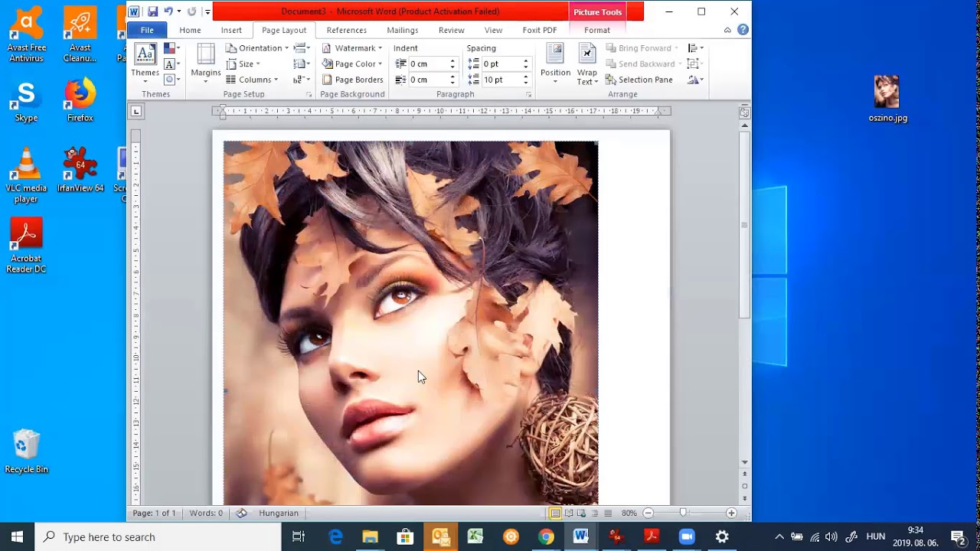The image size is (980, 551).
Task: Launch Google Chrome from the taskbar
Action: coord(546,536)
